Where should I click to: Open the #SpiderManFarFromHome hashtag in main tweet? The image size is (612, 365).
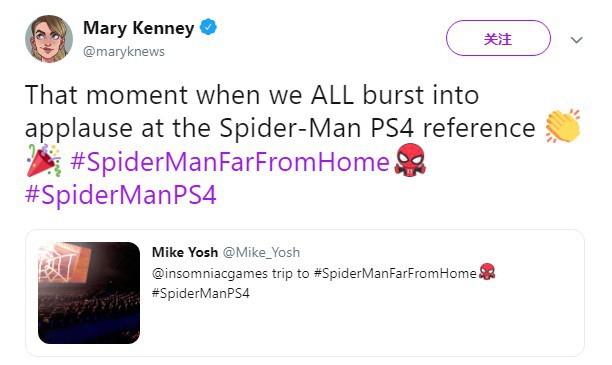230,161
